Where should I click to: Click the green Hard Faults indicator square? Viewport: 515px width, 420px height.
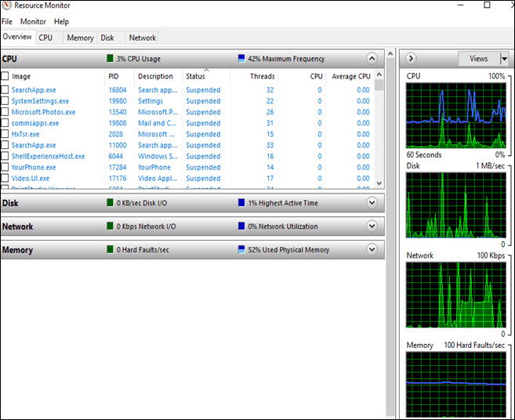point(110,249)
